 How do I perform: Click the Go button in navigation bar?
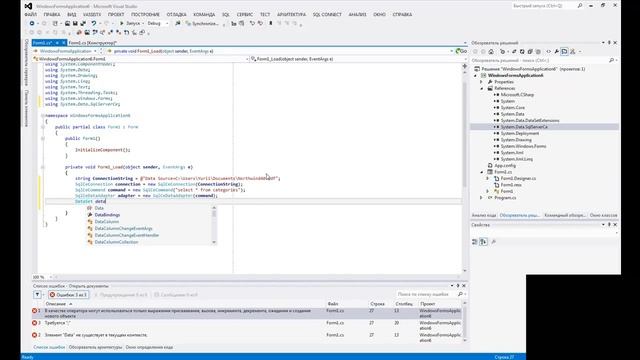tap(461, 51)
